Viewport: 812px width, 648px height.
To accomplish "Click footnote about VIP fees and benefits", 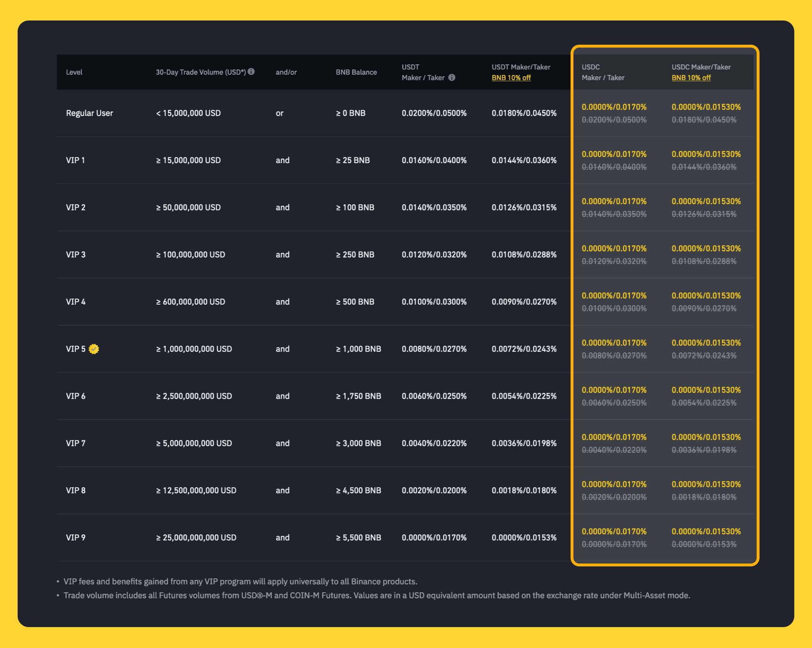I will click(240, 582).
